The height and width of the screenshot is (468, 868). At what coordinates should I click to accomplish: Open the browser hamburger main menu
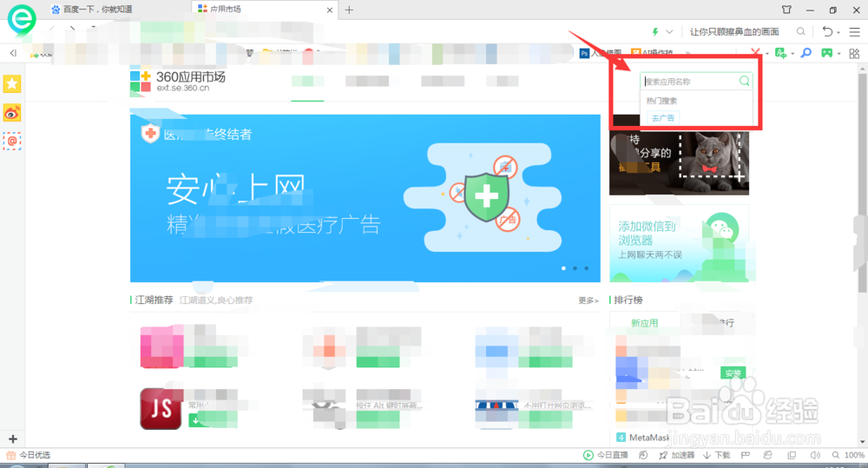854,32
